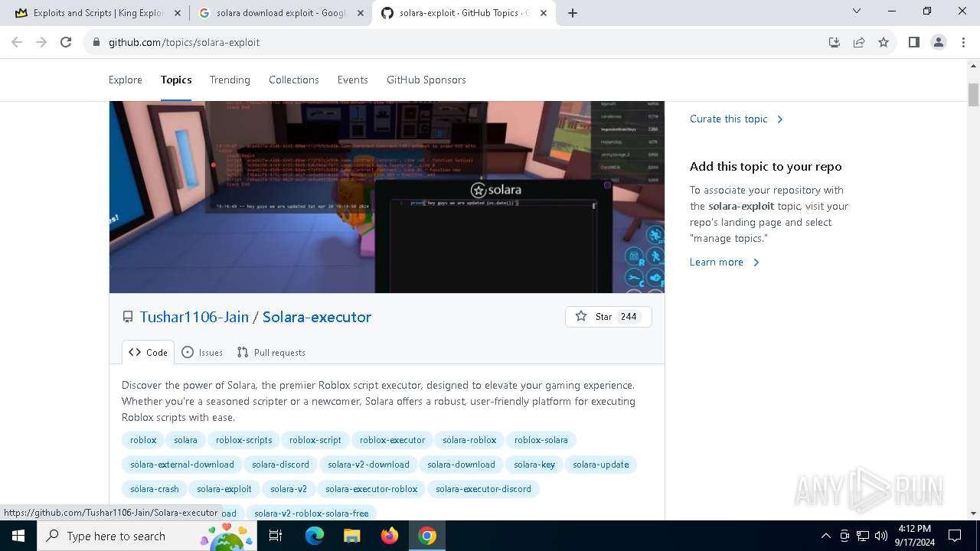Close the solara download exploit Google tab

point(360,13)
